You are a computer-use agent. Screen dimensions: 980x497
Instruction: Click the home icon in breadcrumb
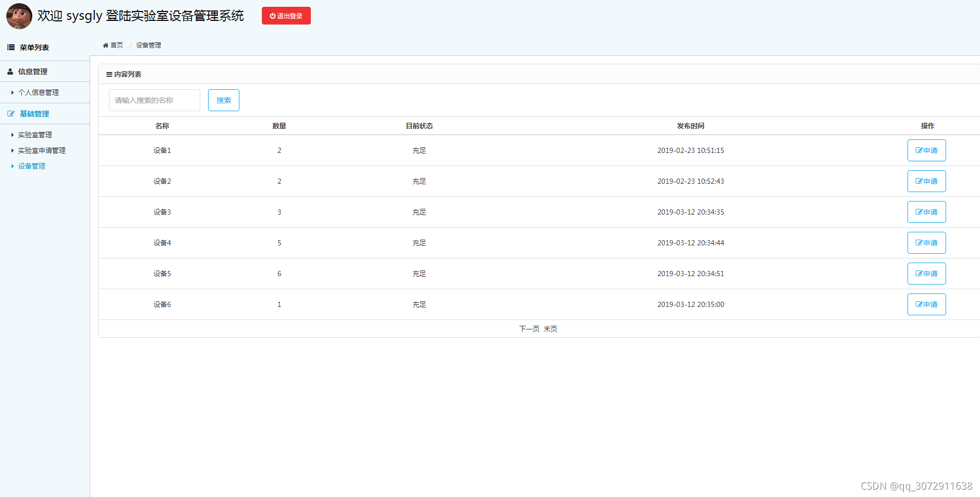coord(106,45)
